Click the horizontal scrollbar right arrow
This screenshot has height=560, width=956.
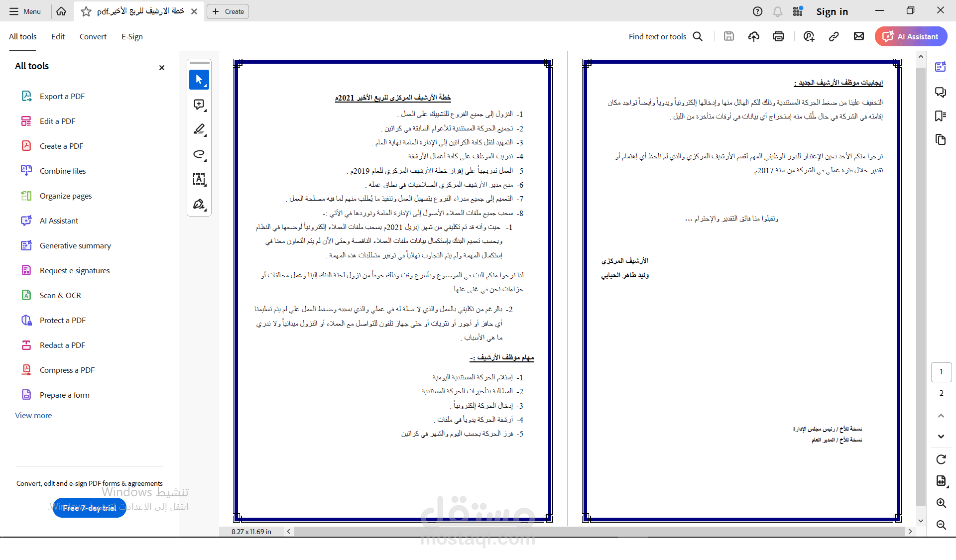[x=910, y=532]
